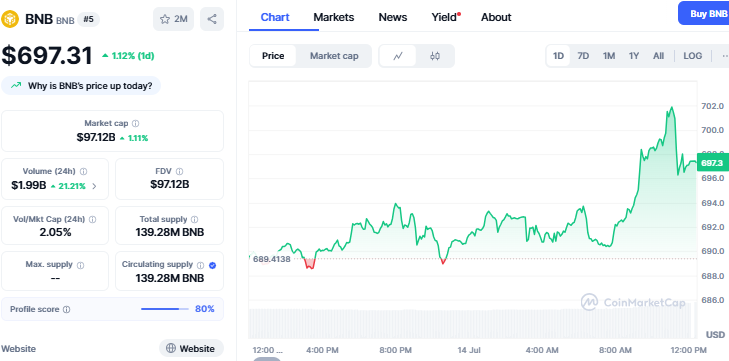Add BNB to watchlist via star button
The height and width of the screenshot is (361, 729).
point(173,19)
